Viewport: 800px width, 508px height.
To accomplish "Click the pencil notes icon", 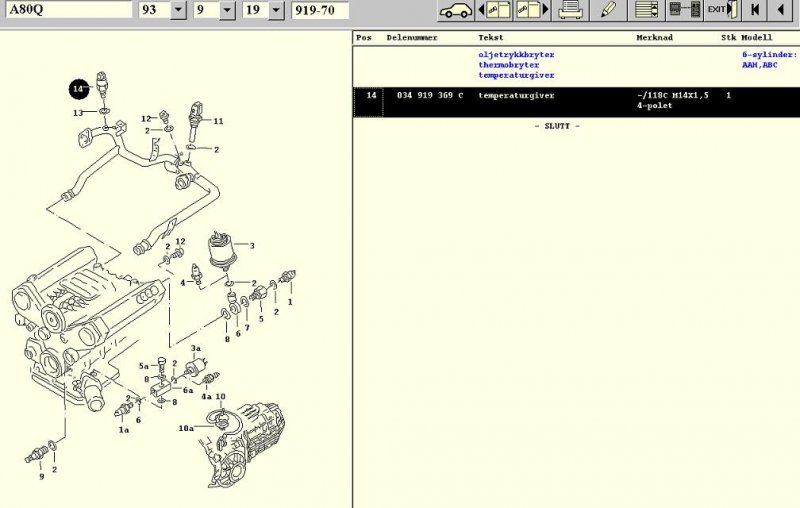I will click(607, 10).
